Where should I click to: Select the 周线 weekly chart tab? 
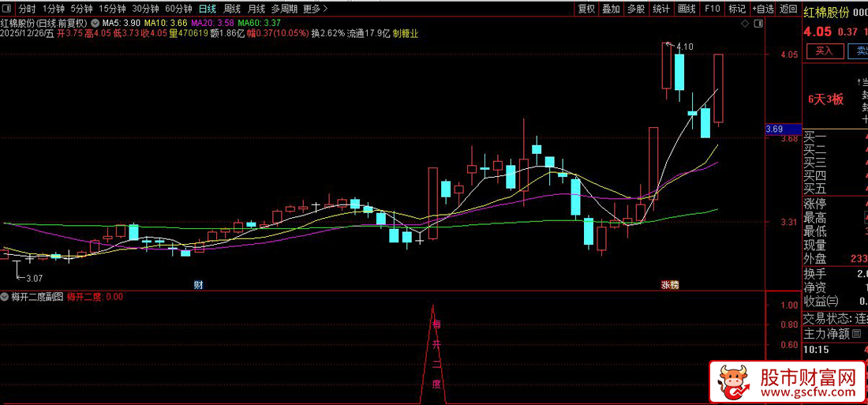(232, 9)
